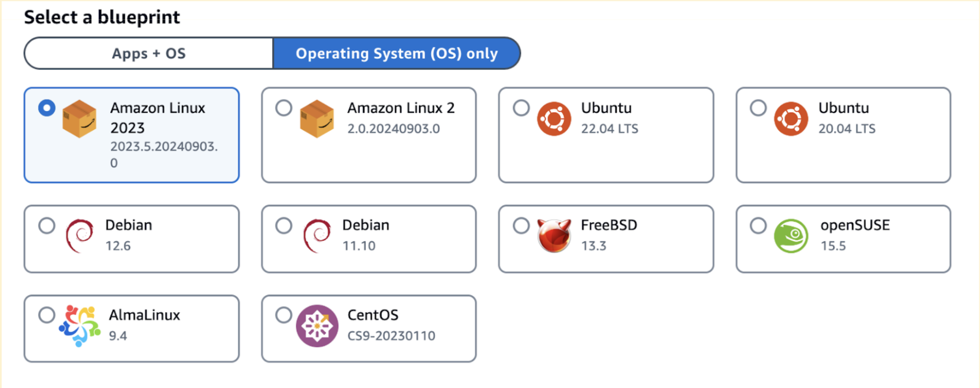Choose the AlmaLinux 9.4 radio button

[47, 315]
